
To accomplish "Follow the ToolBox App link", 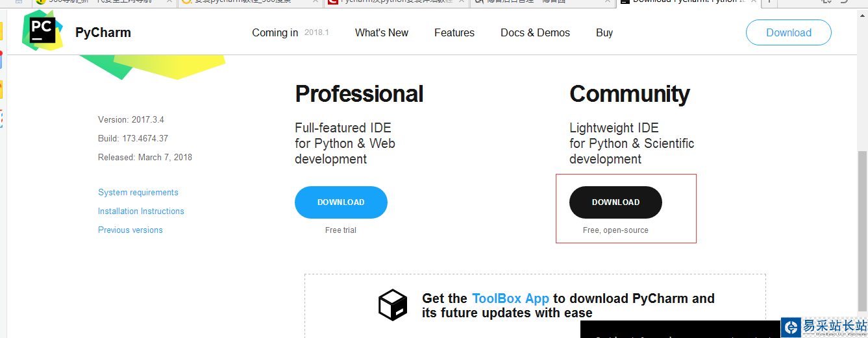I will click(510, 298).
